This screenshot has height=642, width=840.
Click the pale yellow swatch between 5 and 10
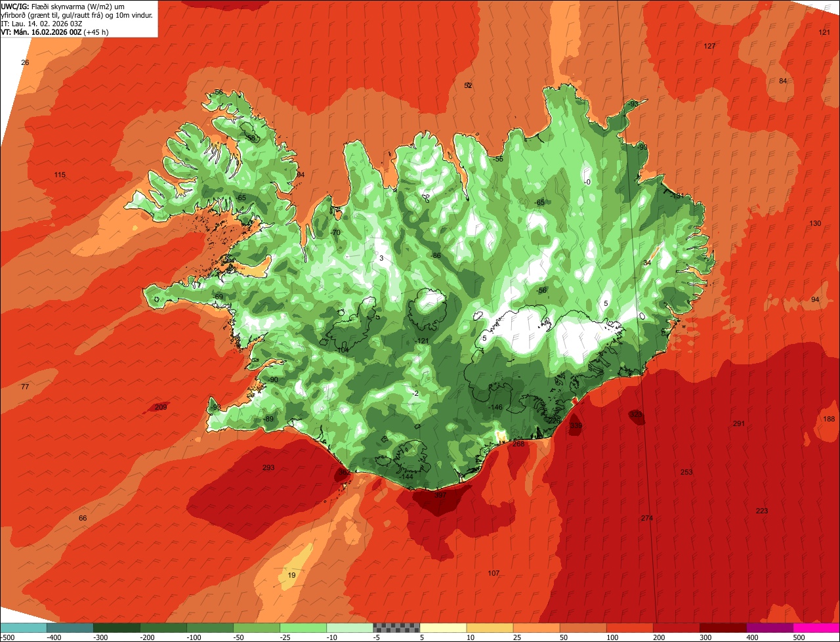coord(443,628)
